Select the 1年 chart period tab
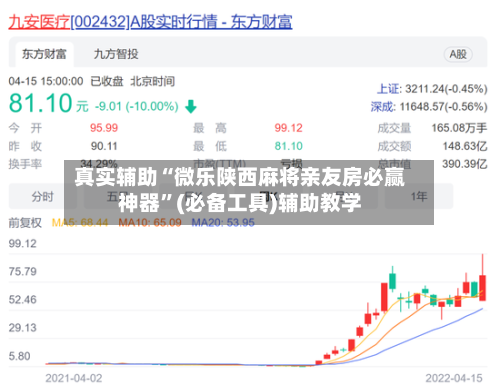 419,197
